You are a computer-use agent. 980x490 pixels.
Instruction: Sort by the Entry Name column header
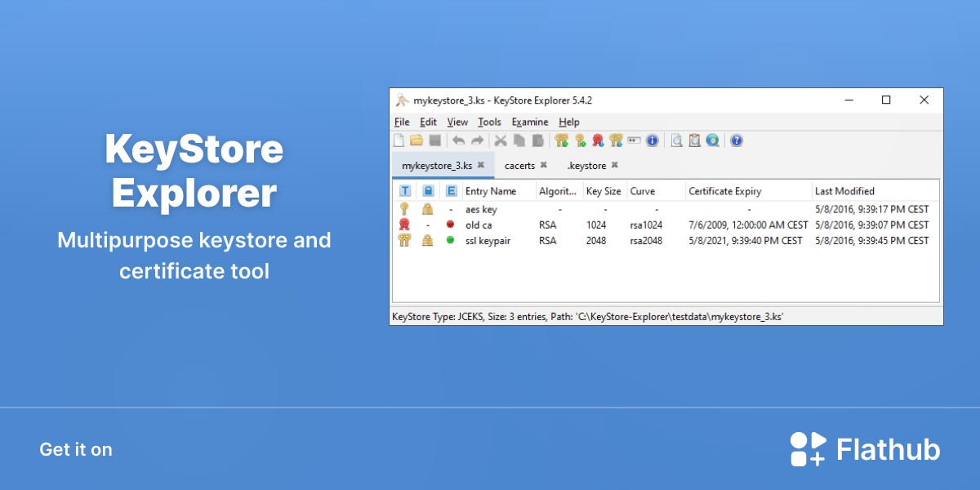[499, 191]
